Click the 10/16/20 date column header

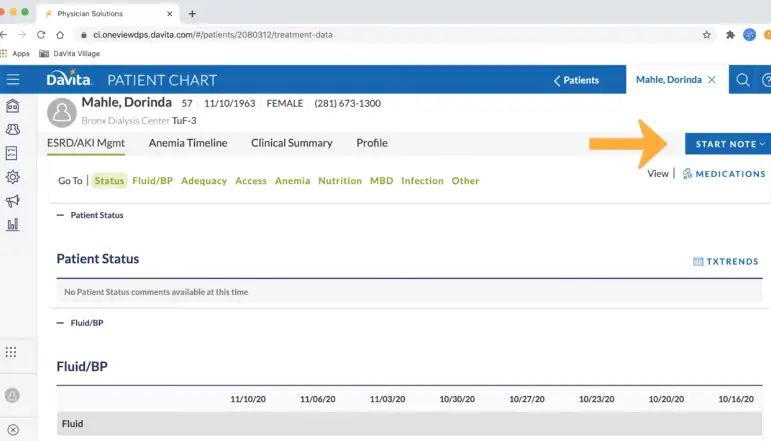[x=736, y=399]
